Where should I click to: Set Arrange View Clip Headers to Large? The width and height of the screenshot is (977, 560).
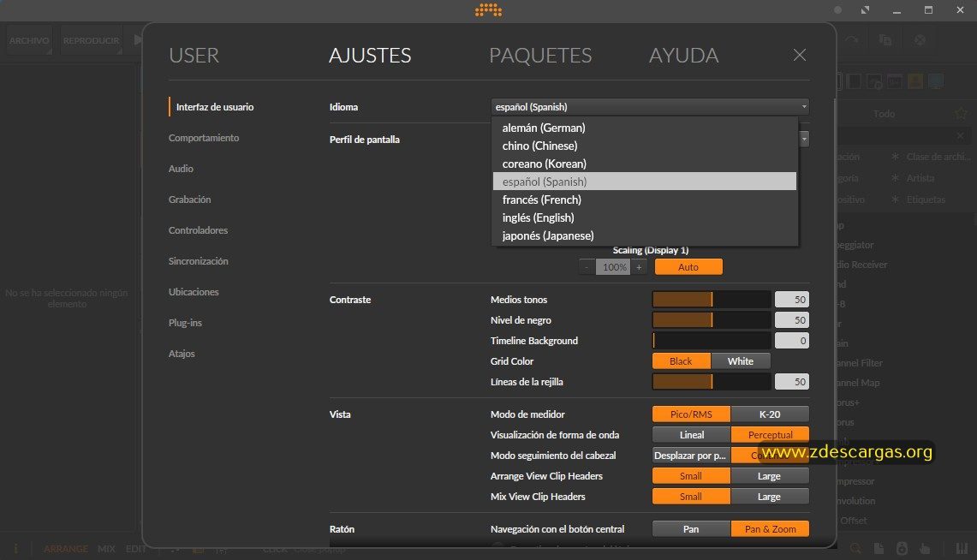click(770, 475)
